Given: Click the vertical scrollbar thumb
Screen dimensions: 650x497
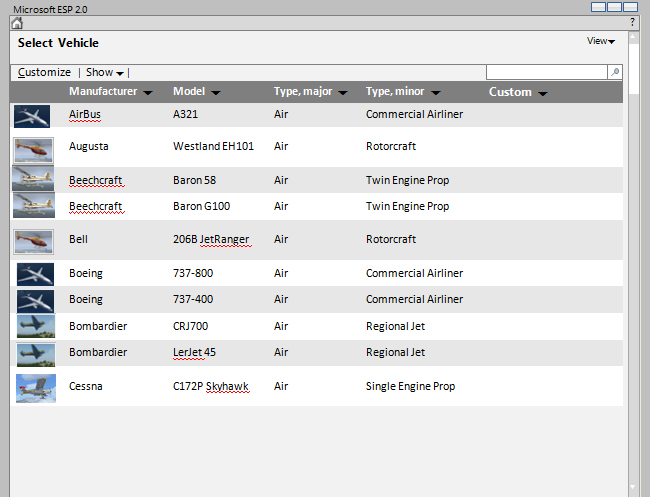Looking at the screenshot, I should [633, 68].
